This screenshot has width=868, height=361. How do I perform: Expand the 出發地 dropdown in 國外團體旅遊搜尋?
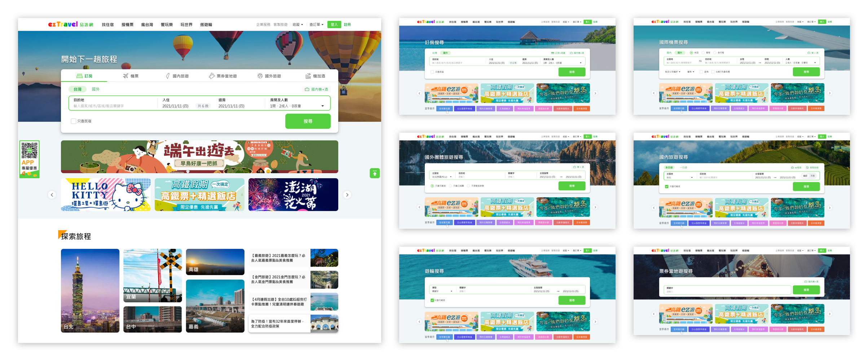450,177
